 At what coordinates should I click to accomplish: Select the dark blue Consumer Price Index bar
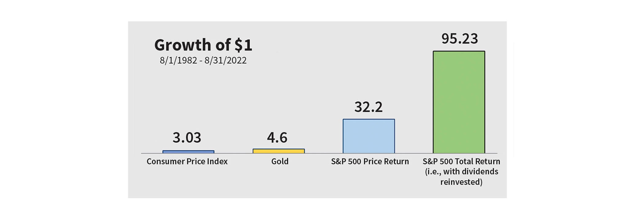tap(188, 152)
